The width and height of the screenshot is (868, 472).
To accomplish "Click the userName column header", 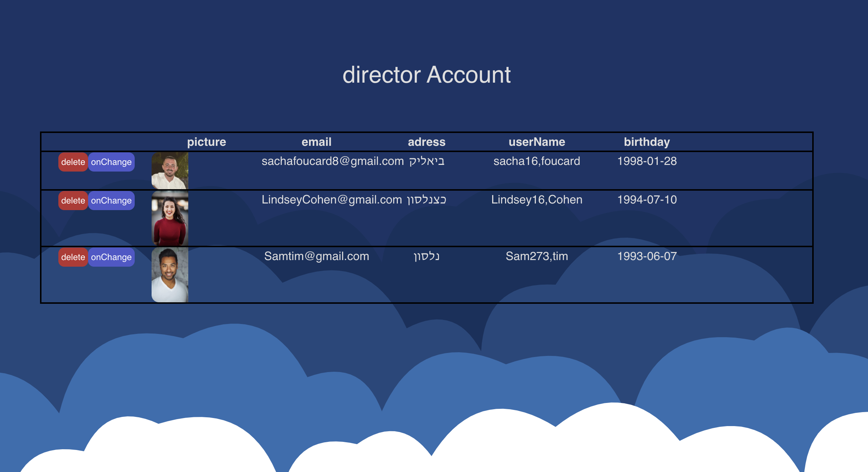I will coord(537,142).
